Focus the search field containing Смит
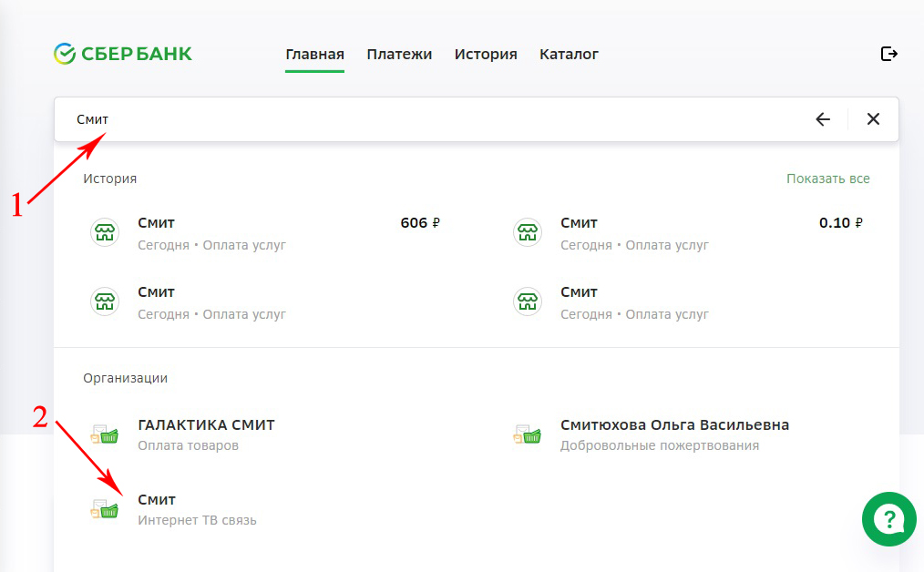 (x=410, y=119)
